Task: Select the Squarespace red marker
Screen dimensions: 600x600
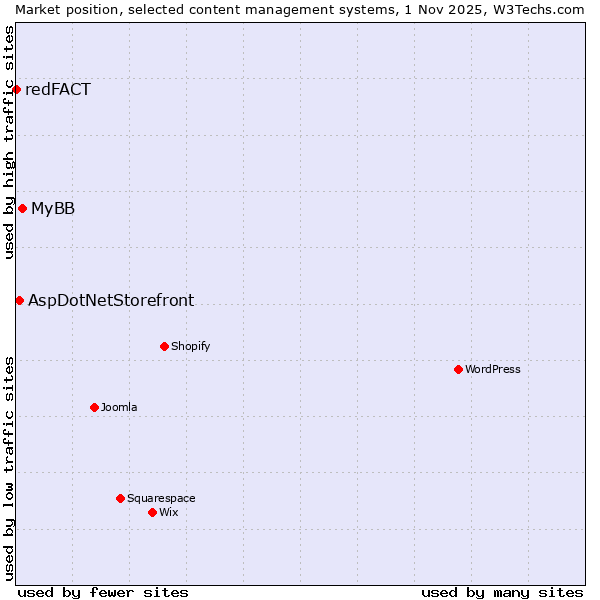Action: tap(120, 498)
